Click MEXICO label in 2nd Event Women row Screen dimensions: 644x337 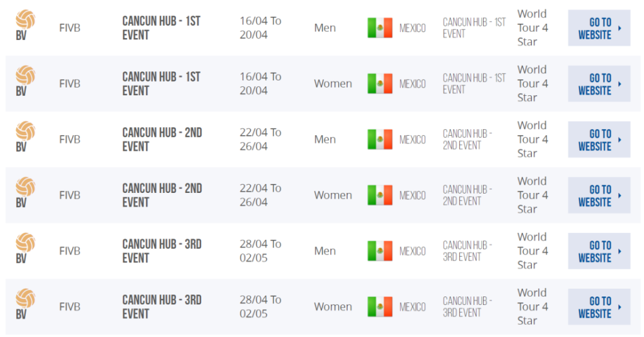(412, 196)
